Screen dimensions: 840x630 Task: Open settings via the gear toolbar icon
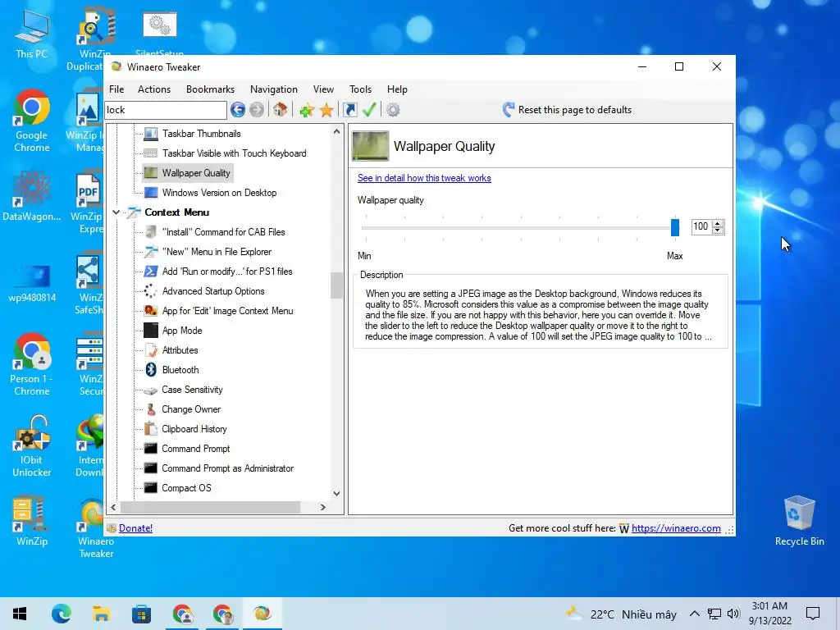click(393, 110)
